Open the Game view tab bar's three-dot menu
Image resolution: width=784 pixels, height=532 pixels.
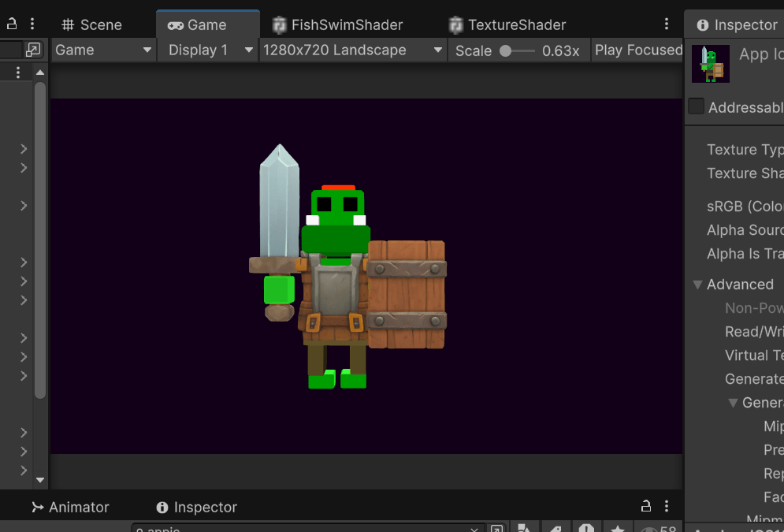point(667,24)
